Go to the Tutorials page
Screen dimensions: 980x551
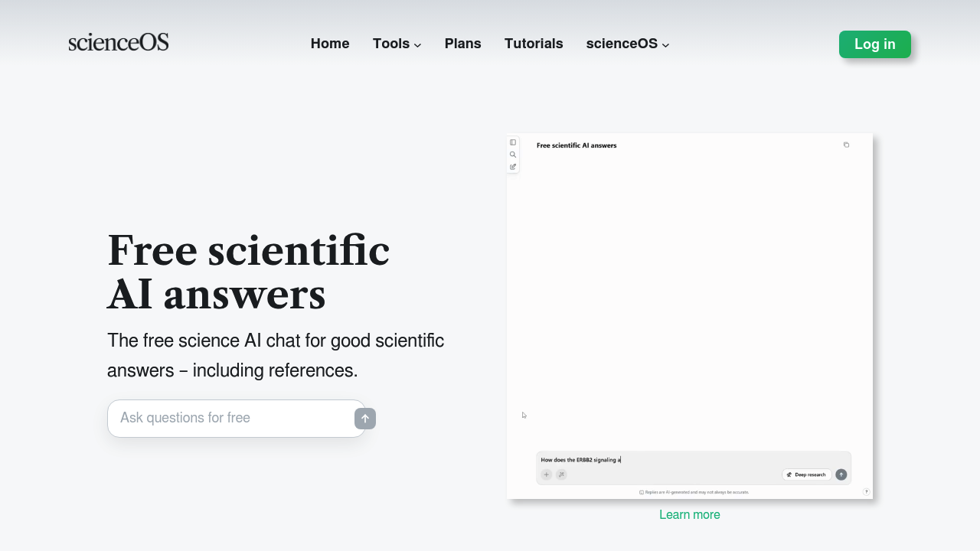tap(534, 44)
